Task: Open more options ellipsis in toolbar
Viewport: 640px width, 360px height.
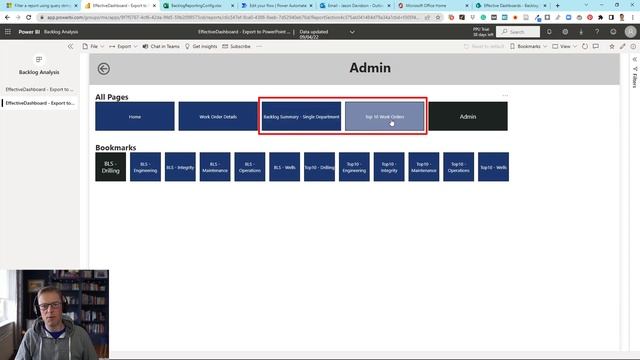Action: point(259,47)
